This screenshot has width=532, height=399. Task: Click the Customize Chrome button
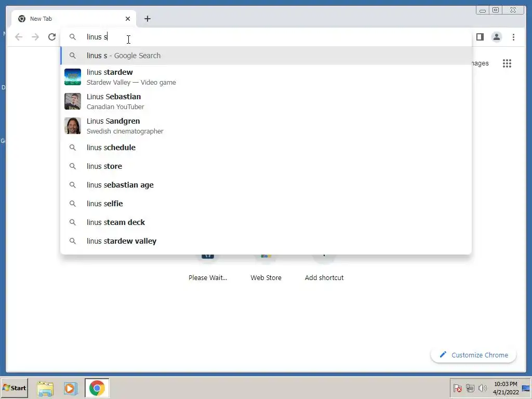(474, 355)
